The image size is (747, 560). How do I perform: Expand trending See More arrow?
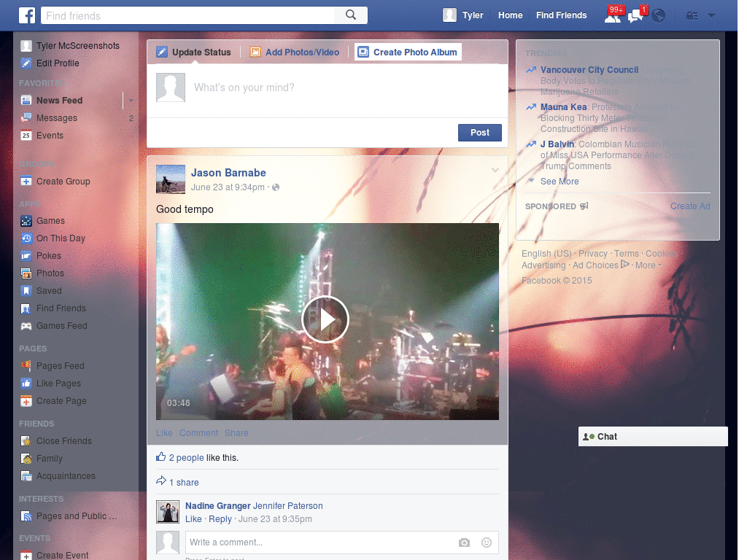point(531,181)
